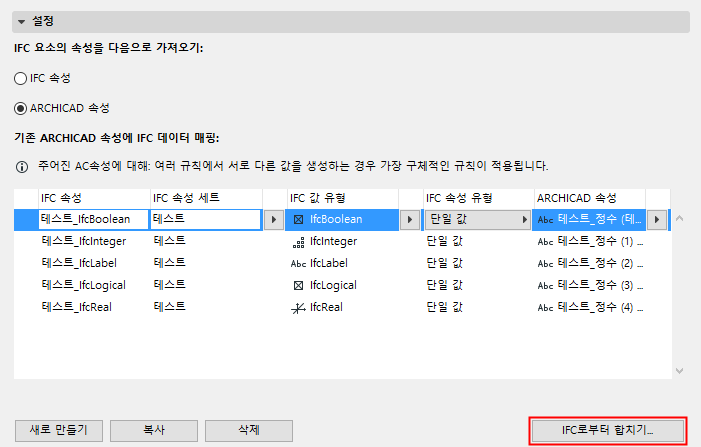Viewport: 701px width, 447px height.
Task: Click the list scroll up arrow
Action: (x=680, y=219)
